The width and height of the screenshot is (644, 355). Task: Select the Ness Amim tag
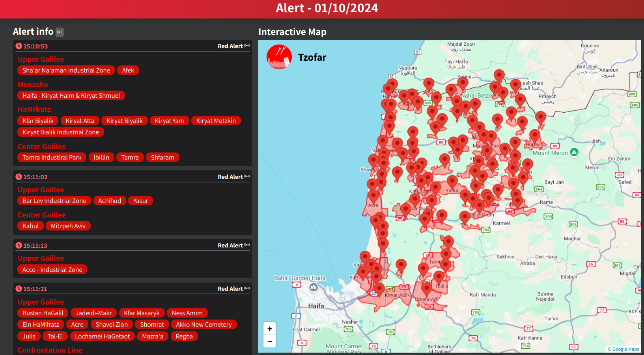click(x=187, y=313)
